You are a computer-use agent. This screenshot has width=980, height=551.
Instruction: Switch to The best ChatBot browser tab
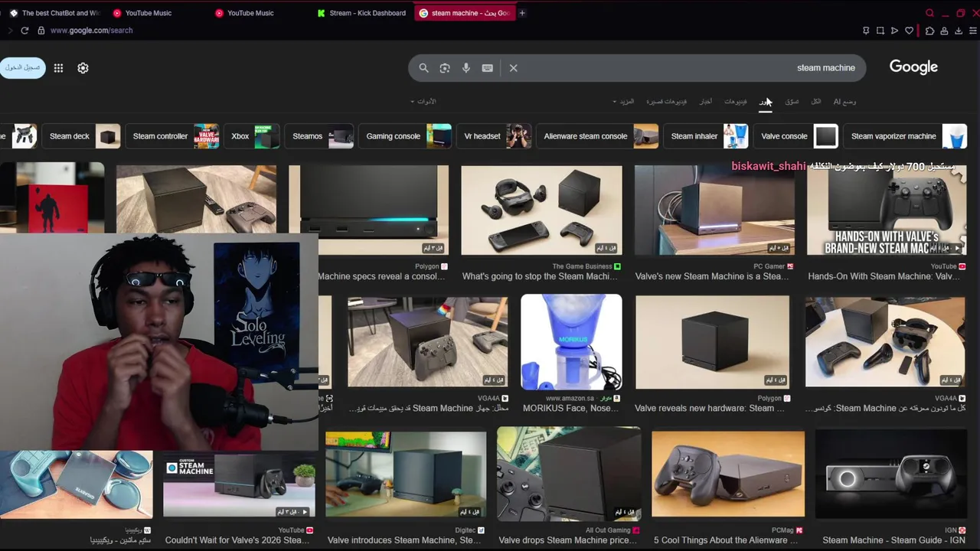point(54,13)
